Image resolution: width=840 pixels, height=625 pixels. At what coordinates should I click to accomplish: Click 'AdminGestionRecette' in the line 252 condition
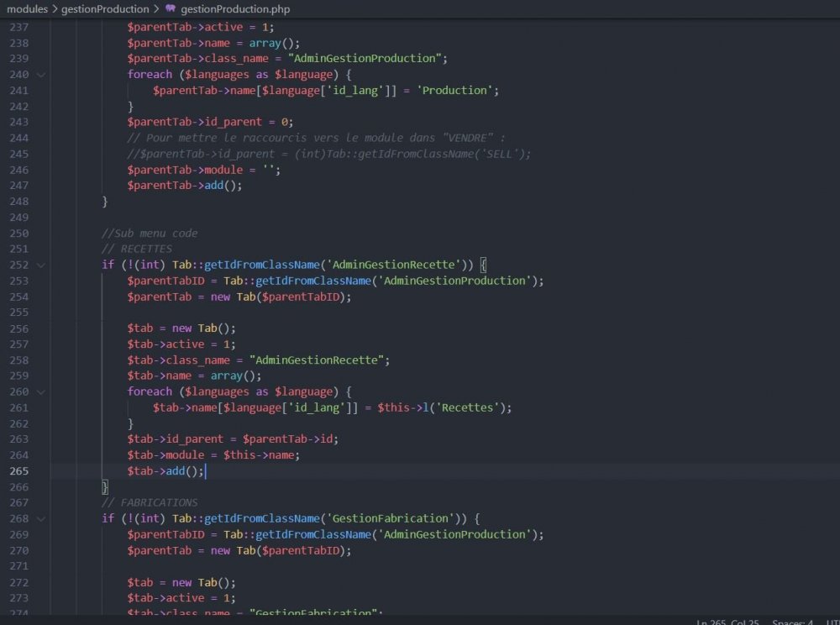(394, 265)
